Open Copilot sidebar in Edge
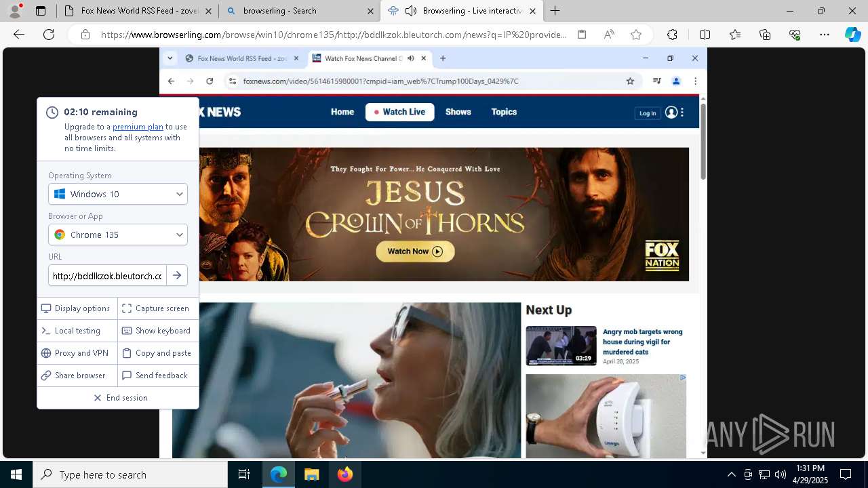This screenshot has width=868, height=488. (852, 35)
